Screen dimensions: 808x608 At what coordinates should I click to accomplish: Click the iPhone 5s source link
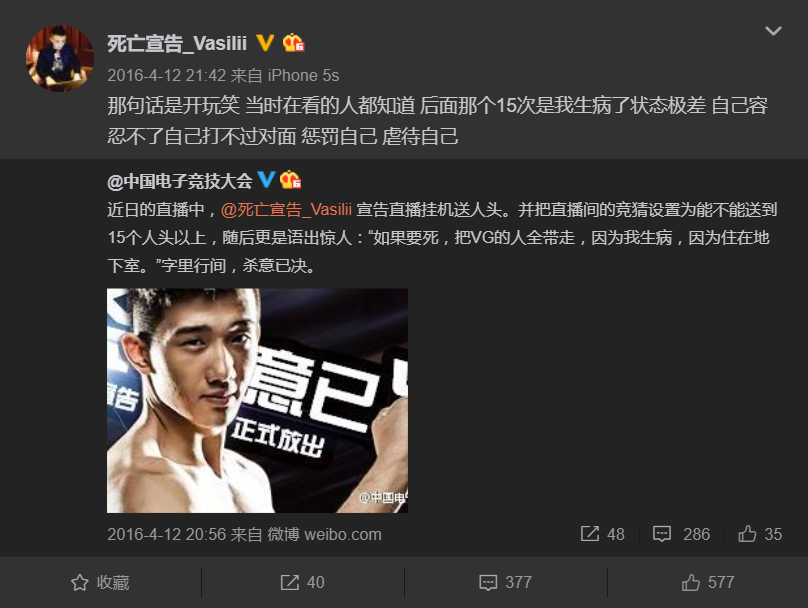(303, 76)
